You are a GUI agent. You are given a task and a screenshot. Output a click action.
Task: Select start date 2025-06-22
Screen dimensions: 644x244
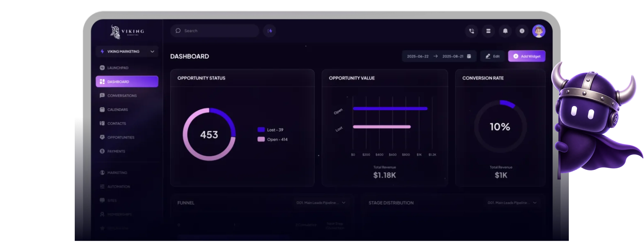click(418, 56)
